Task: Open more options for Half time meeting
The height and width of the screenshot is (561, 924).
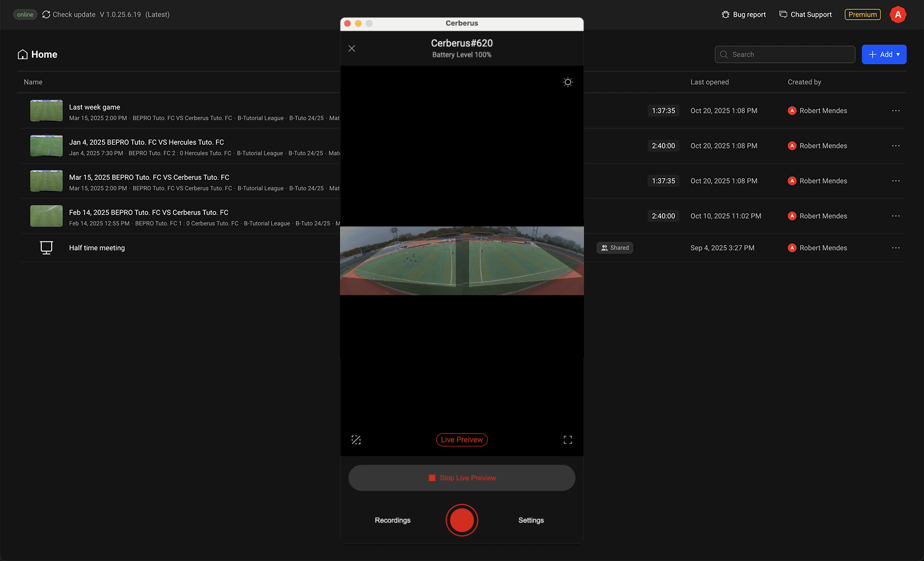Action: [x=896, y=248]
